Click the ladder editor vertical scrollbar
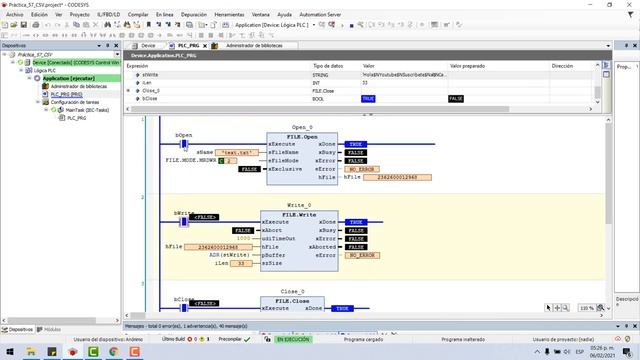Screen dimensions: 640x360 [608, 173]
